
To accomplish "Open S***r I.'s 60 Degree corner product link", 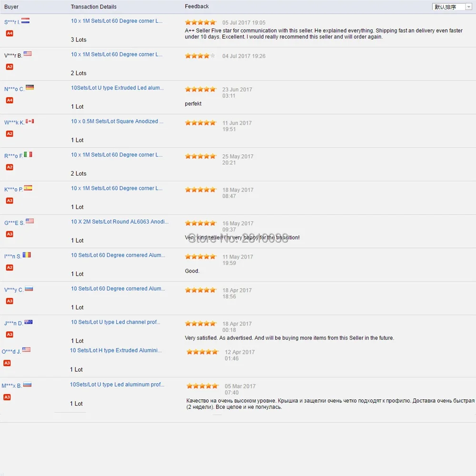I will click(x=117, y=21).
